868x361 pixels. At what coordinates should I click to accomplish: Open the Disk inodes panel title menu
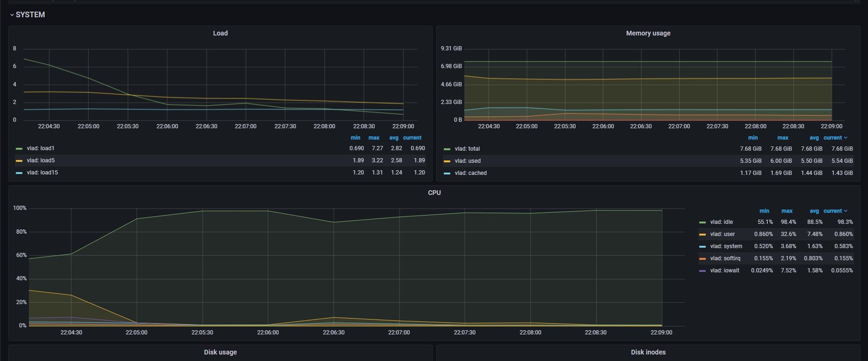tap(648, 352)
